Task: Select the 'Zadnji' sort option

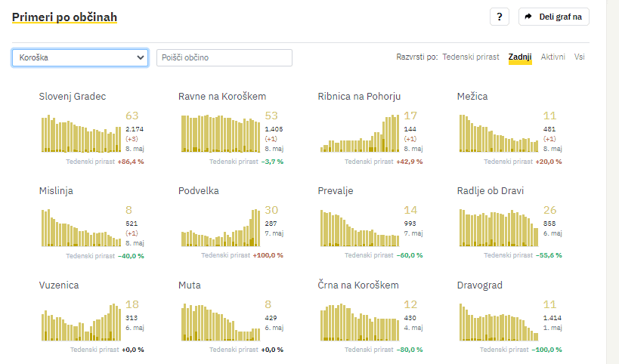Action: (x=520, y=57)
